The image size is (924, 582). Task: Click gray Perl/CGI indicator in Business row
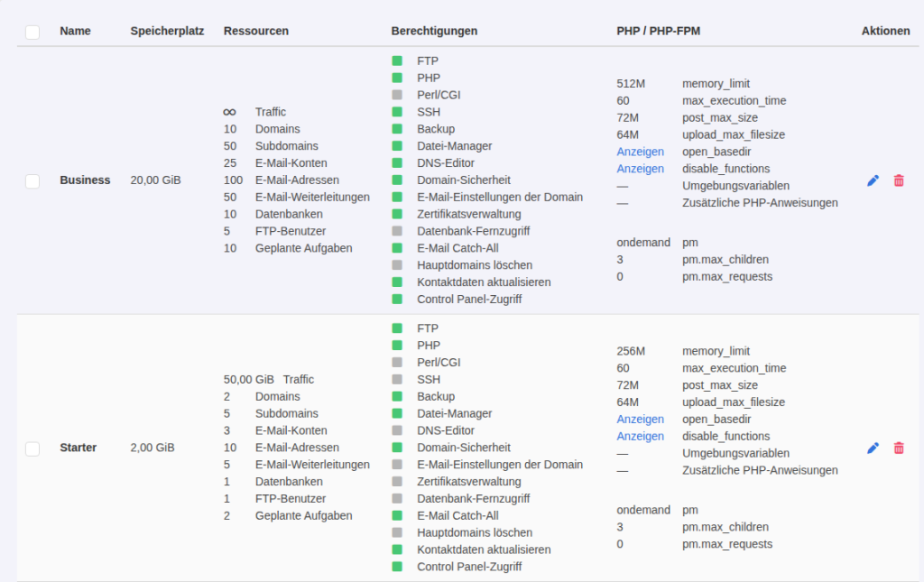397,95
